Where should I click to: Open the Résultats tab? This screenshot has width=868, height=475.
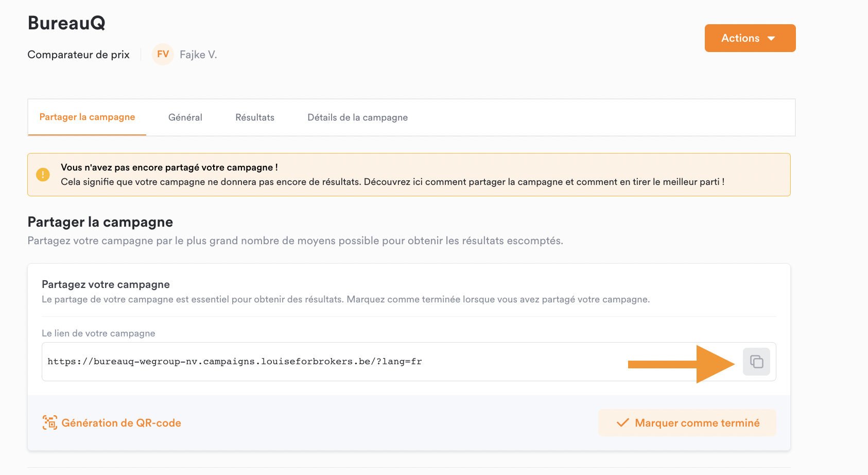click(255, 117)
